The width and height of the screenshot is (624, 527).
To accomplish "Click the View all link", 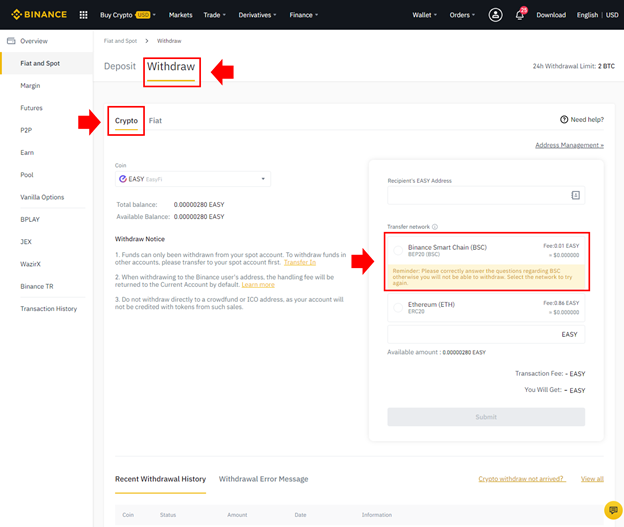I will click(x=592, y=479).
